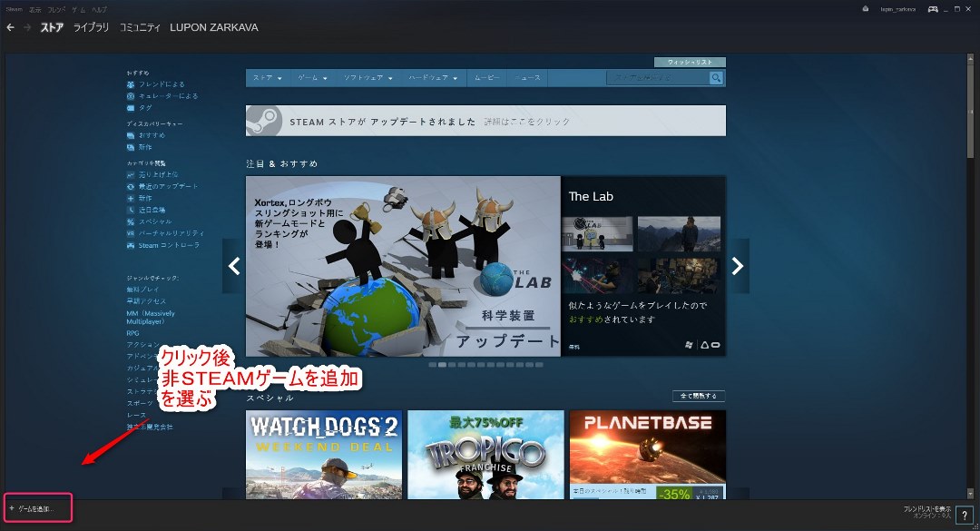Open the Watch Dogs 2 weekend deal
The width and height of the screenshot is (980, 531).
[324, 455]
